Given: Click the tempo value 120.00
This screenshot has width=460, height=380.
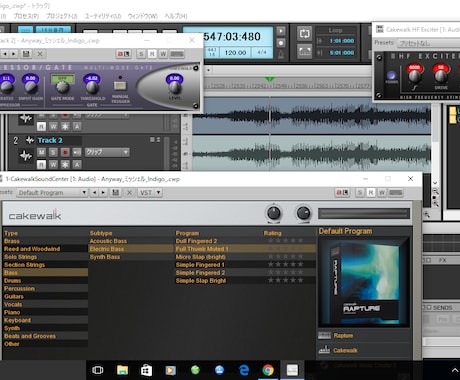Looking at the screenshot, I should [x=235, y=53].
